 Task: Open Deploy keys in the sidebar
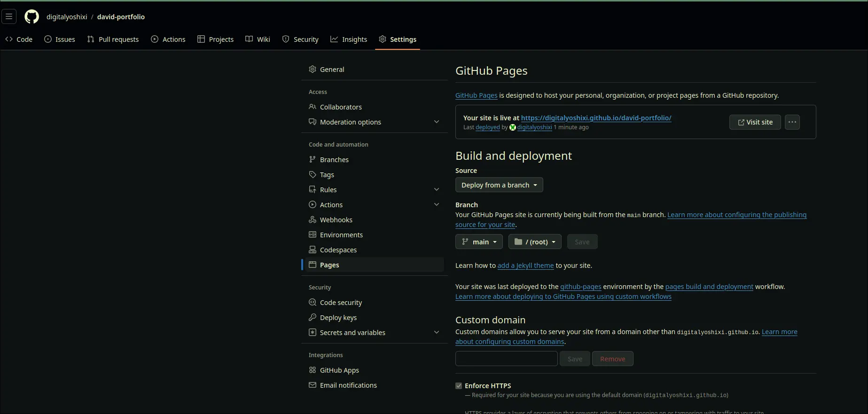[x=338, y=318]
